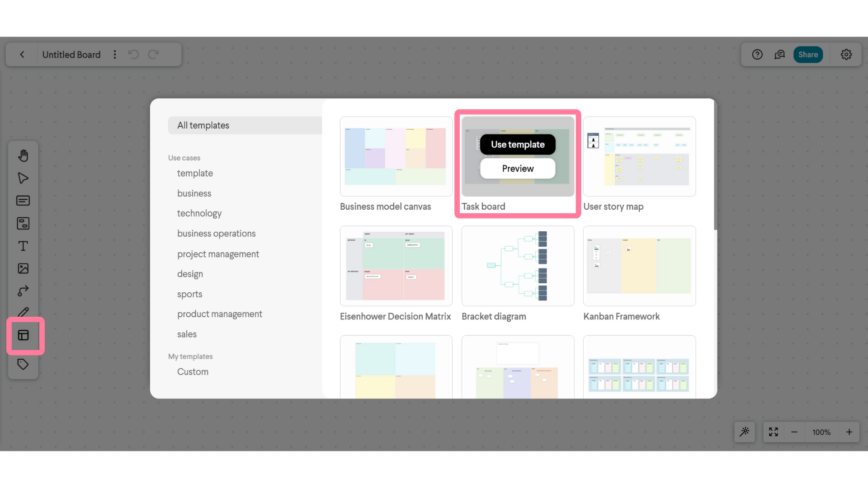Open board options three-dot menu
This screenshot has width=868, height=488.
click(115, 55)
